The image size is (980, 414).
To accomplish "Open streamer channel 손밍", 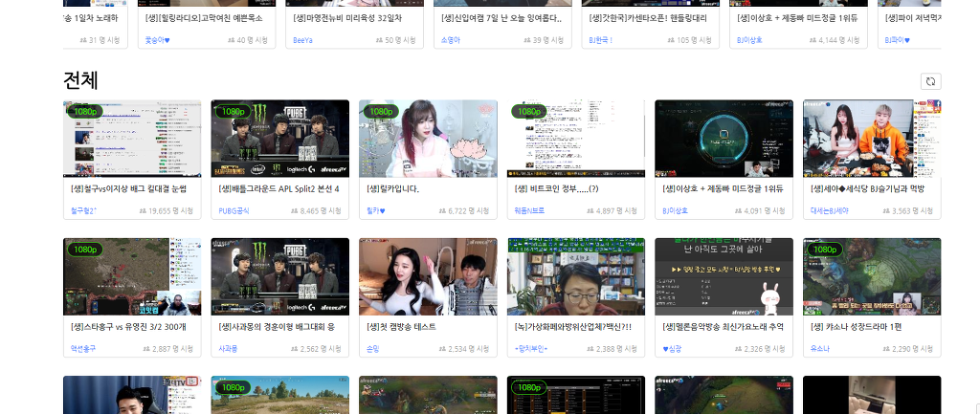I will point(373,349).
